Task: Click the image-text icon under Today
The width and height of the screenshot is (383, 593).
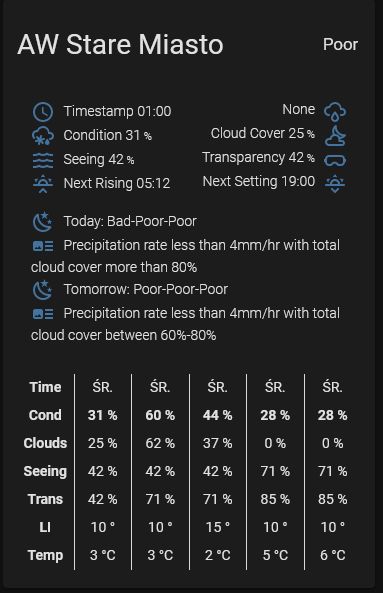Action: tap(43, 246)
